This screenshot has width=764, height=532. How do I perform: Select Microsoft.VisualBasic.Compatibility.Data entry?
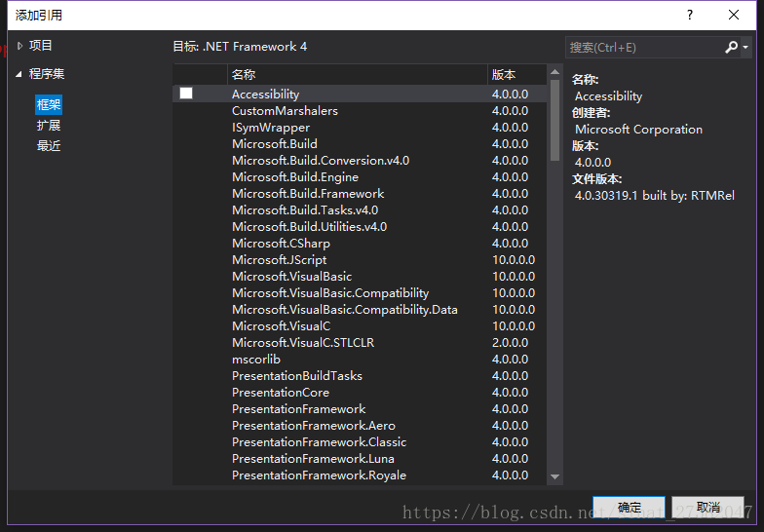pos(360,310)
